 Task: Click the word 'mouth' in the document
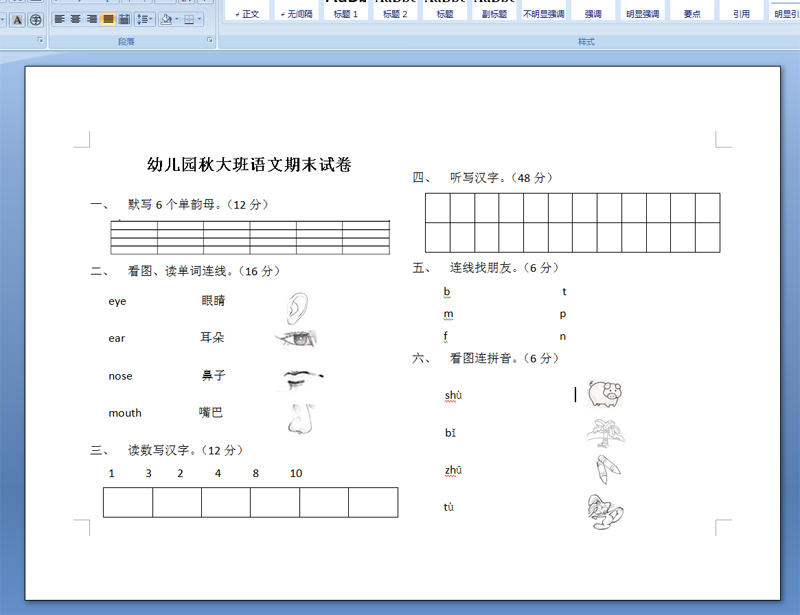click(125, 413)
